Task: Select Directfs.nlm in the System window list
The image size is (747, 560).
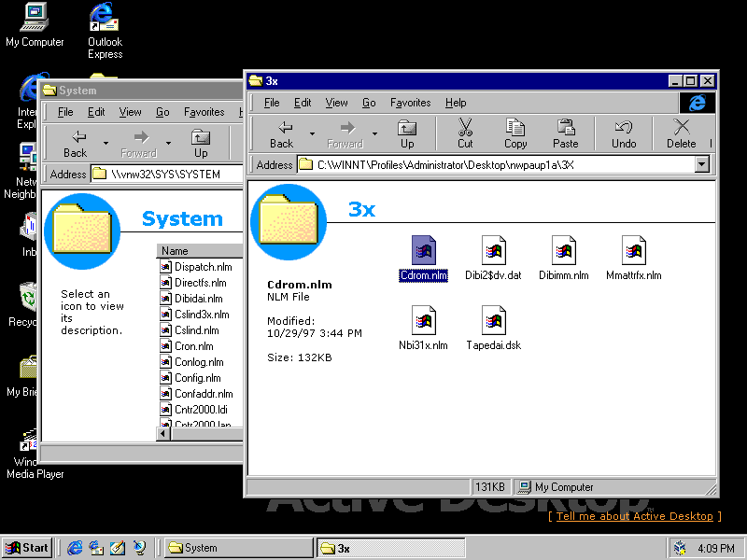Action: (x=193, y=283)
